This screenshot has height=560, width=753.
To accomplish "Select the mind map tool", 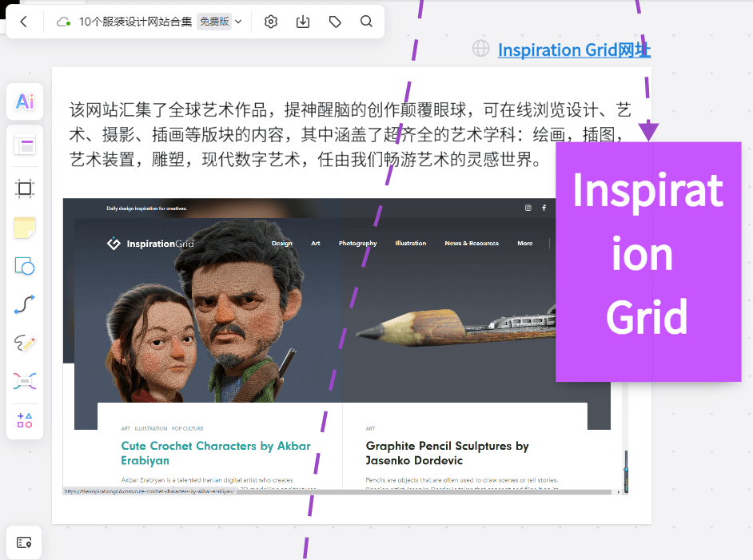I will (25, 381).
